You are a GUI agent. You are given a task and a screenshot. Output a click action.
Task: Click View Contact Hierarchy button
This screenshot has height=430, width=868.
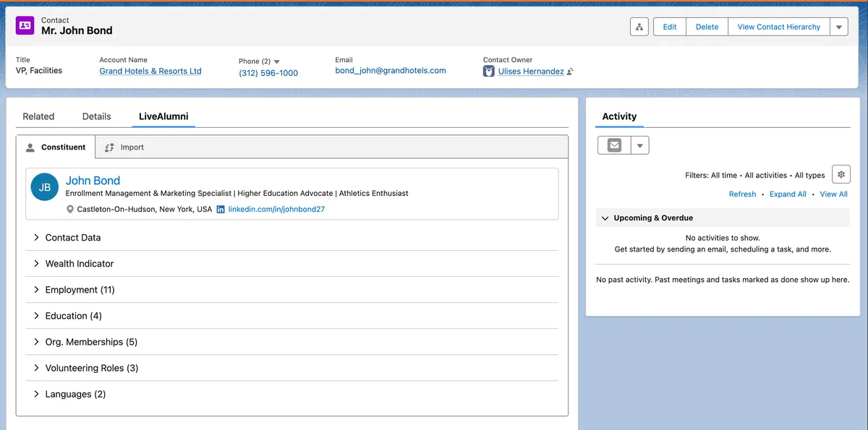pos(778,27)
